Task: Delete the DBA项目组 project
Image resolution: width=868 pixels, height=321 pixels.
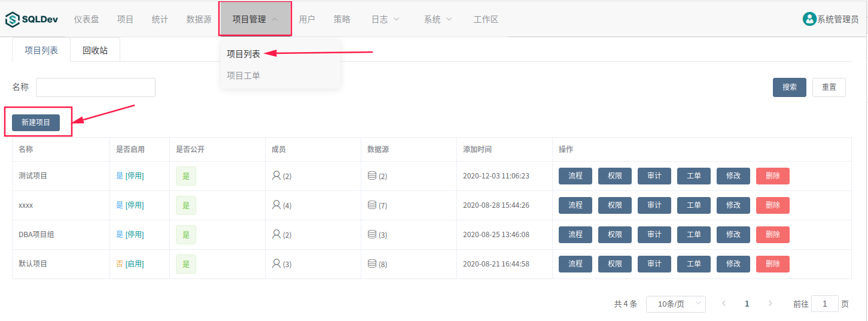Action: point(772,235)
